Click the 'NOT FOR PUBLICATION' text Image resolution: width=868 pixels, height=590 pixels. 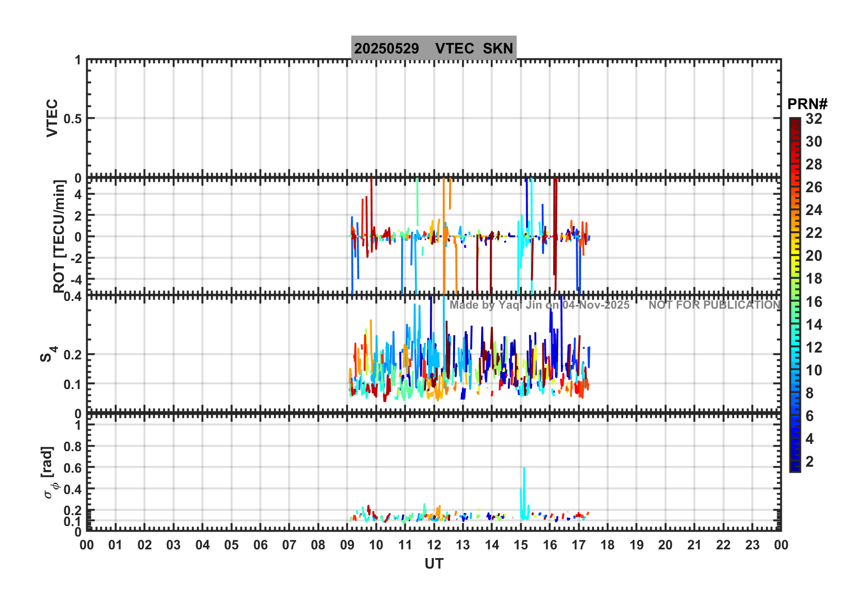pos(714,305)
